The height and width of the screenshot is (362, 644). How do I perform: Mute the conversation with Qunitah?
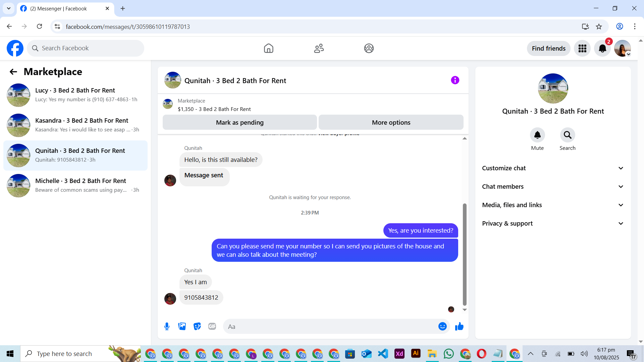click(537, 135)
